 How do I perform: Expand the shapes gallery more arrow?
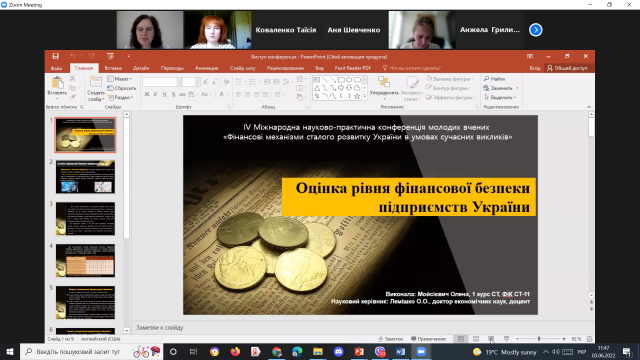[364, 97]
